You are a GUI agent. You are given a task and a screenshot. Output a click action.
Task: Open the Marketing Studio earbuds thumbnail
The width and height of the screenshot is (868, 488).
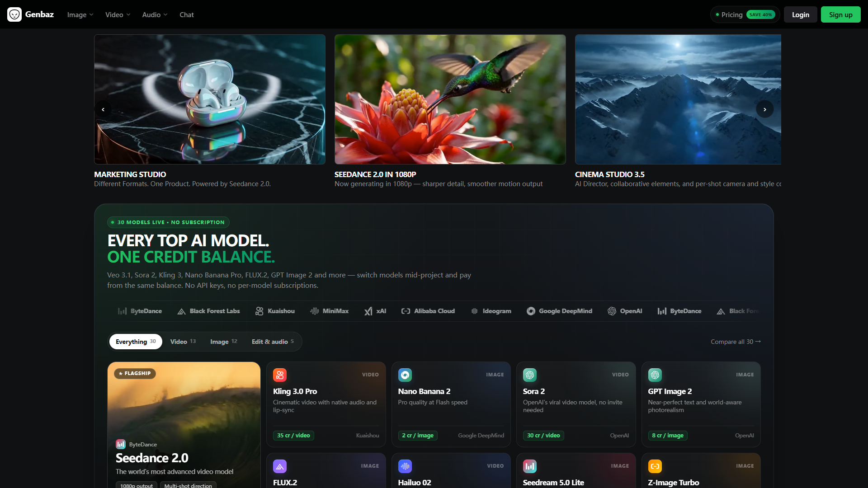(210, 99)
